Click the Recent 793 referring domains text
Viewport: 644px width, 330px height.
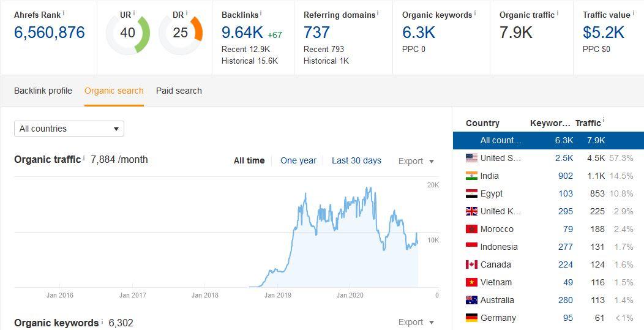click(324, 50)
